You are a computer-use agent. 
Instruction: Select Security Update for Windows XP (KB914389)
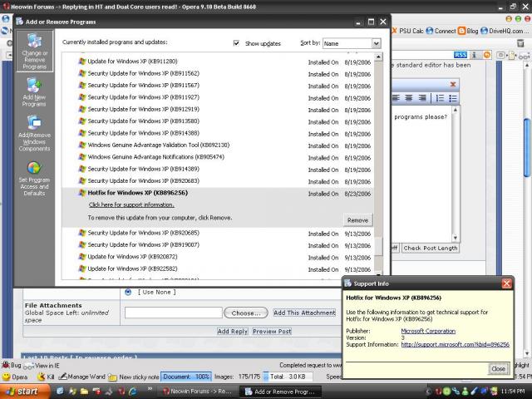[x=218, y=169]
